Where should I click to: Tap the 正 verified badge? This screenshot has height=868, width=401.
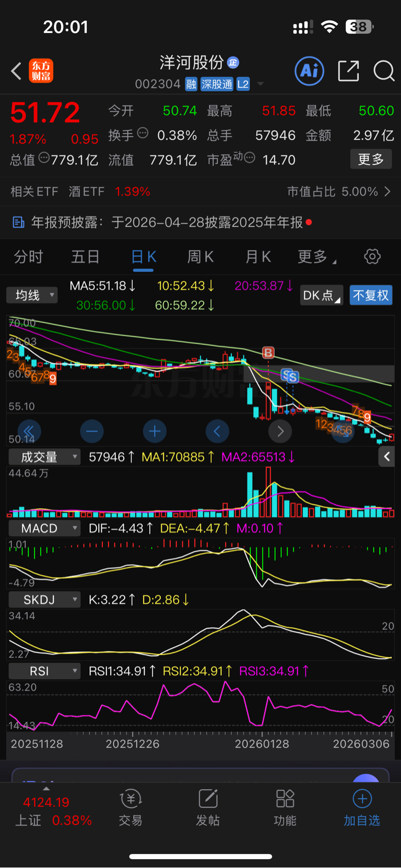coord(233,63)
